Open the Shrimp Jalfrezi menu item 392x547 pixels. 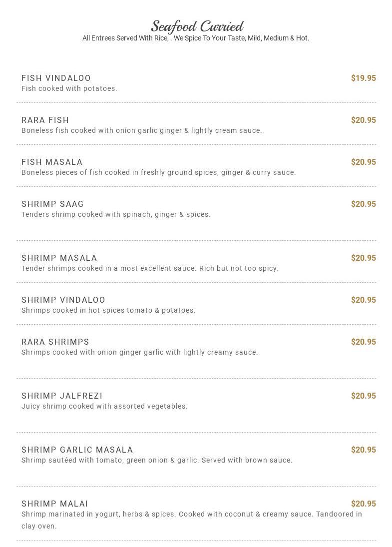62,396
